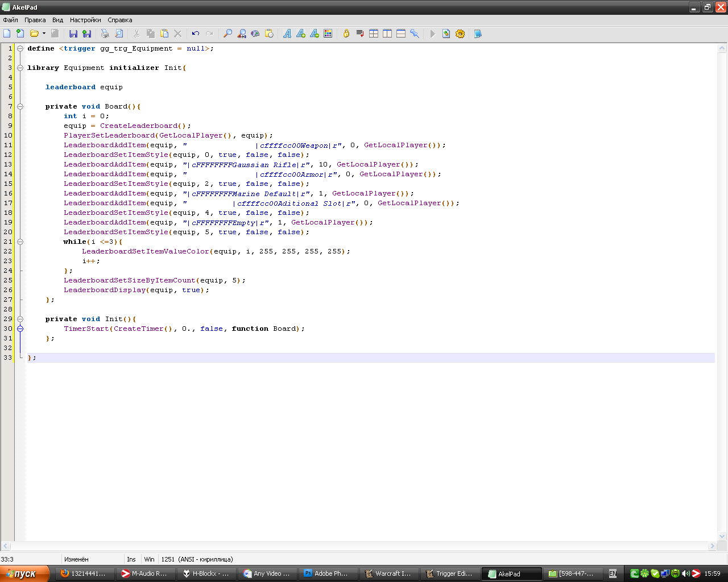Open the Правка menu
Image resolution: width=728 pixels, height=582 pixels.
[35, 20]
